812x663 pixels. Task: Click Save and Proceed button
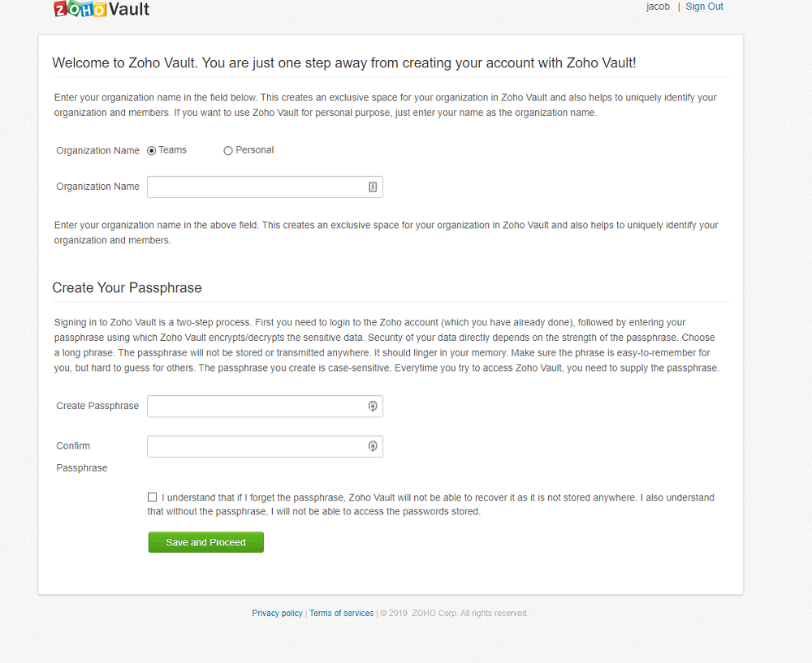[206, 542]
